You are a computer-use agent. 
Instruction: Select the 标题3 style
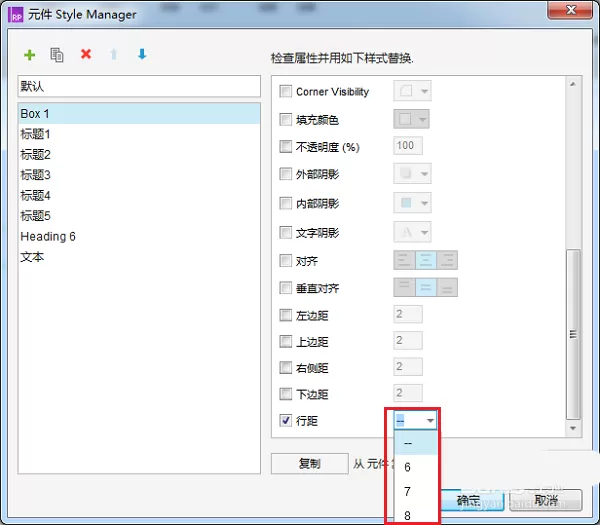coord(139,175)
